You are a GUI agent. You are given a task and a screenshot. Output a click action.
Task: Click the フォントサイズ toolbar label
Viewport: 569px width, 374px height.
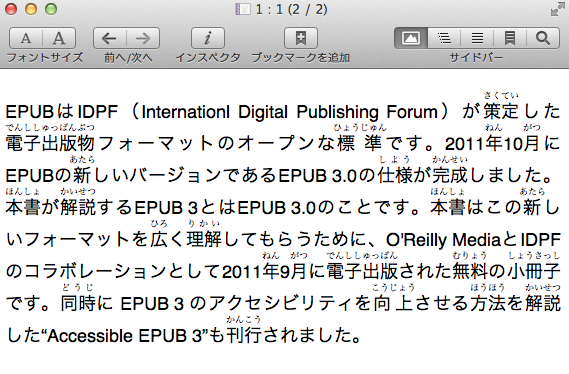click(x=45, y=57)
